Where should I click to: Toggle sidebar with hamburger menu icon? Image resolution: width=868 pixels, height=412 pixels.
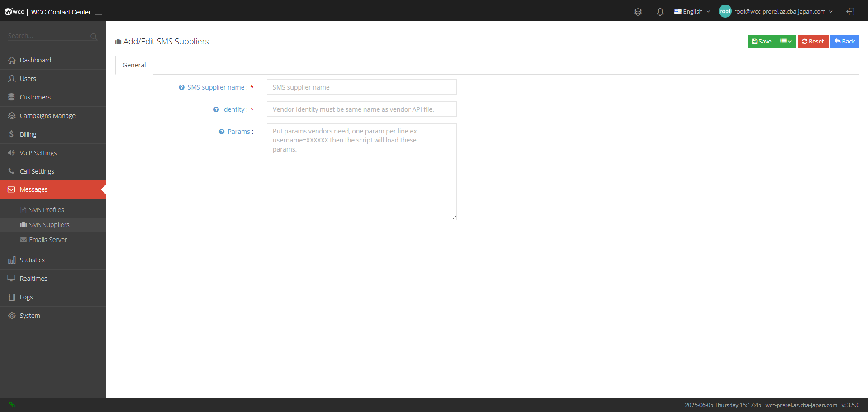point(98,12)
